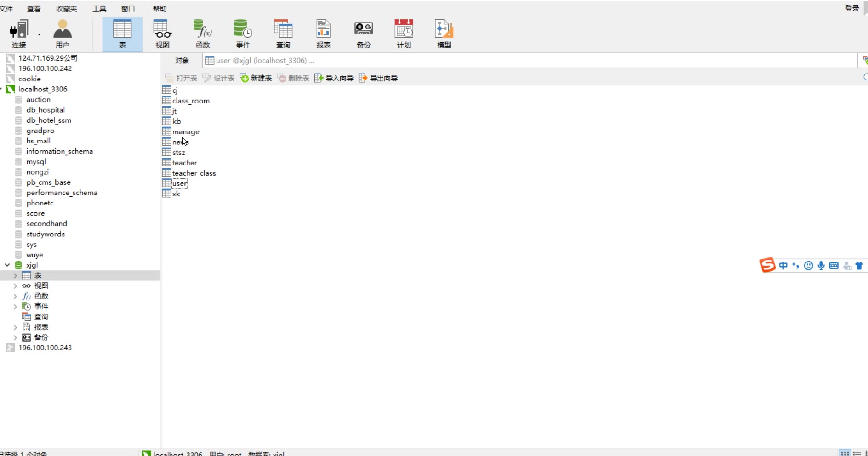Open the Report (报表) toolbar icon
Screen dimensions: 868x456
tap(323, 34)
